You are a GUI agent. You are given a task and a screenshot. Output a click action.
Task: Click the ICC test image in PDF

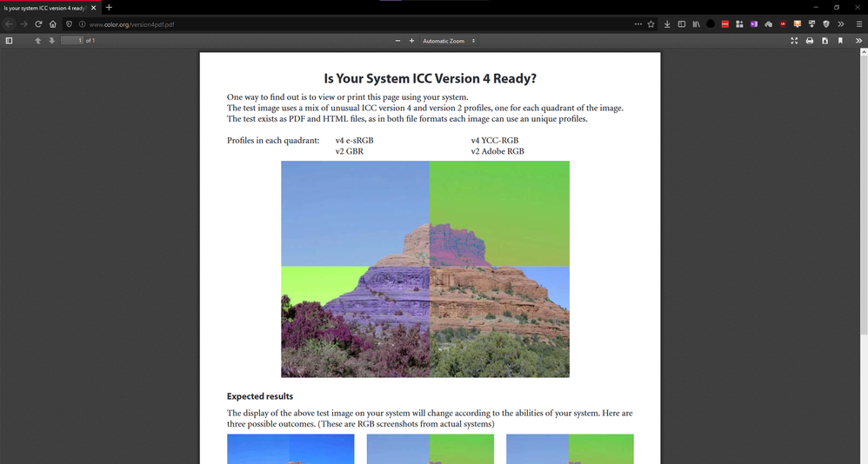(x=425, y=269)
